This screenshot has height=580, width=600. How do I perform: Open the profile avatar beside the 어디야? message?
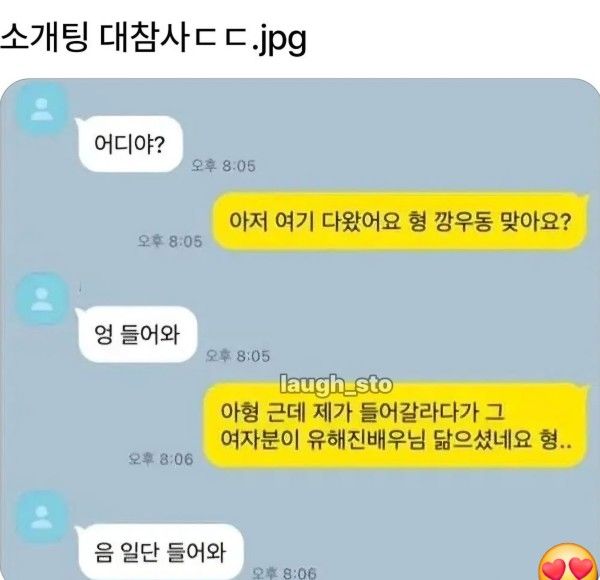point(42,110)
